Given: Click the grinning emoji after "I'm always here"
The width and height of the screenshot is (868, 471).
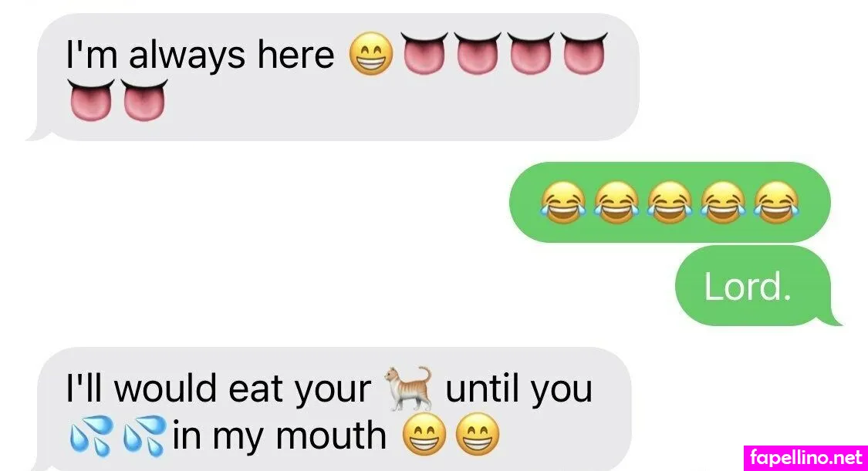Looking at the screenshot, I should [371, 54].
